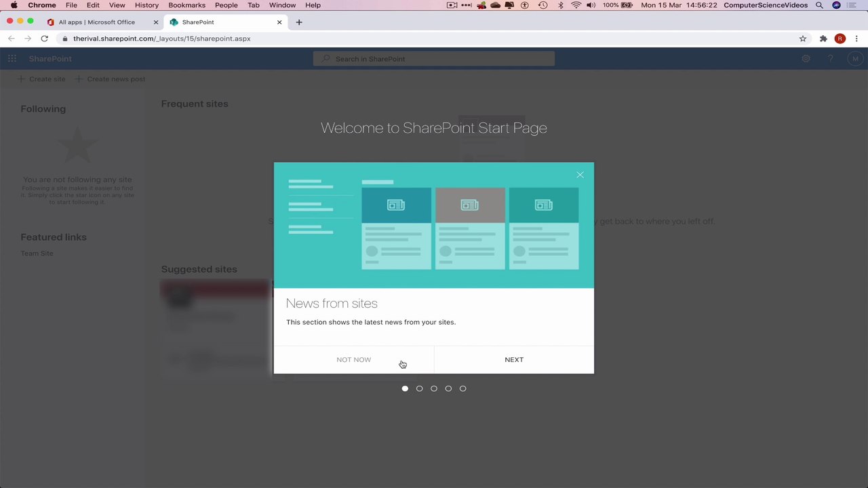Click the site lock icon in address bar

point(64,39)
